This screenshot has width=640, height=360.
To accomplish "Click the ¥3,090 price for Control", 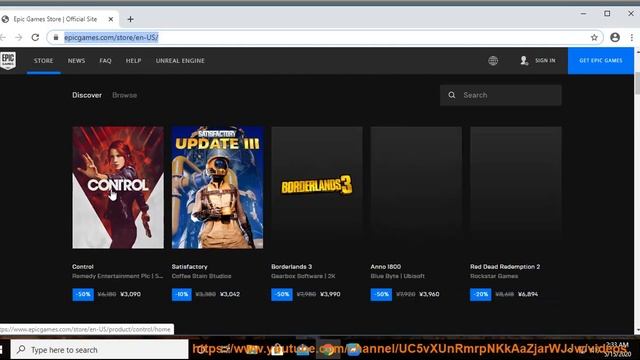I will [x=131, y=294].
